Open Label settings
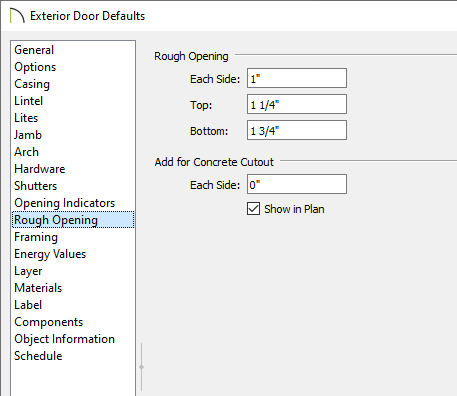This screenshot has width=457, height=396. 28,305
